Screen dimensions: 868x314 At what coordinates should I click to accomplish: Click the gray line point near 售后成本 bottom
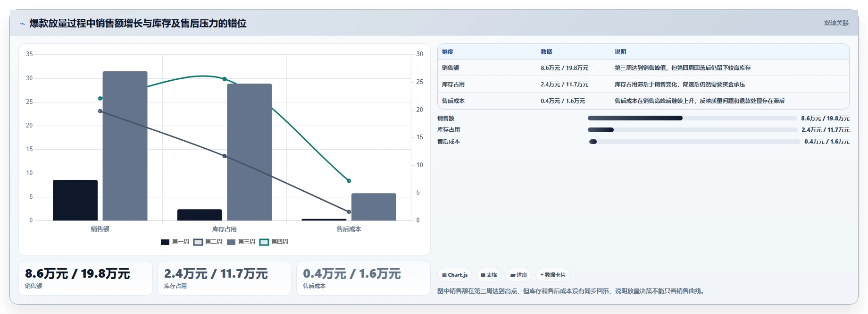click(349, 212)
